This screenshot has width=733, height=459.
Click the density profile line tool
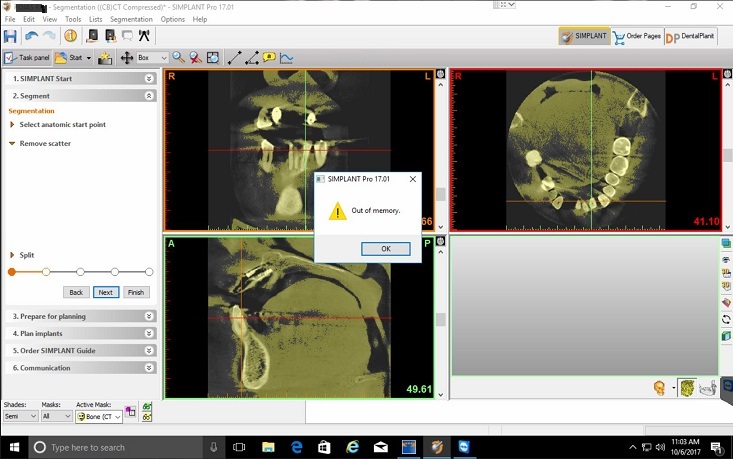pos(286,58)
